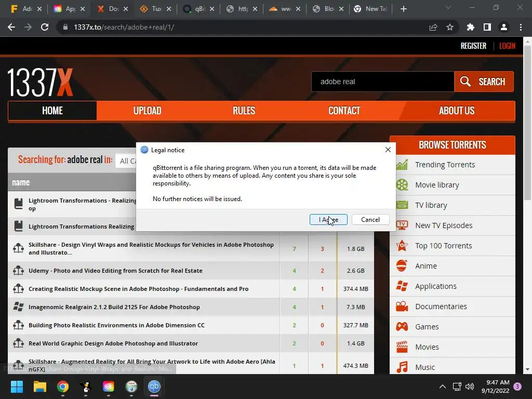Open Trending Torrents in the sidebar

tap(445, 165)
